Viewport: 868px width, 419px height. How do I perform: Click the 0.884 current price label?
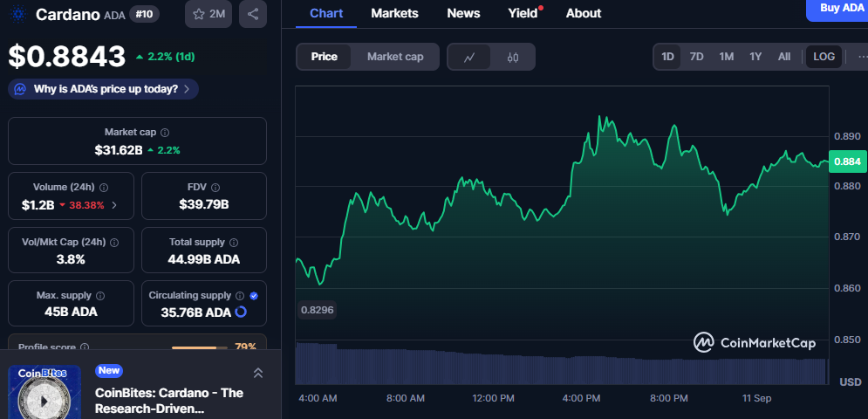click(x=848, y=161)
